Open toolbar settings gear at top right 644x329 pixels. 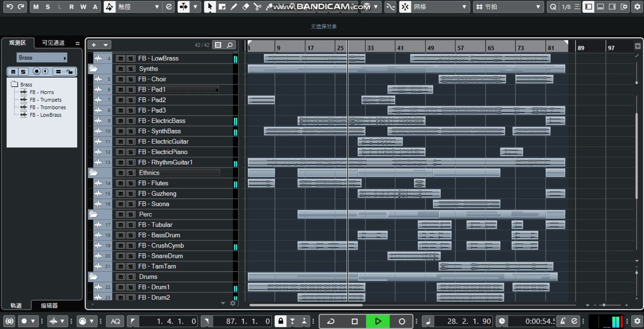tap(637, 7)
